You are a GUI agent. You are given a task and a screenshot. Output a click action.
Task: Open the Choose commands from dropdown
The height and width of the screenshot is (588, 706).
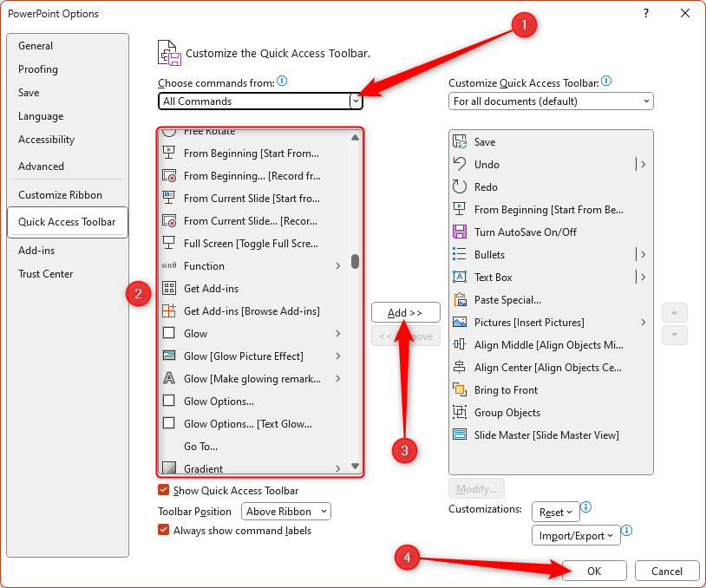355,101
